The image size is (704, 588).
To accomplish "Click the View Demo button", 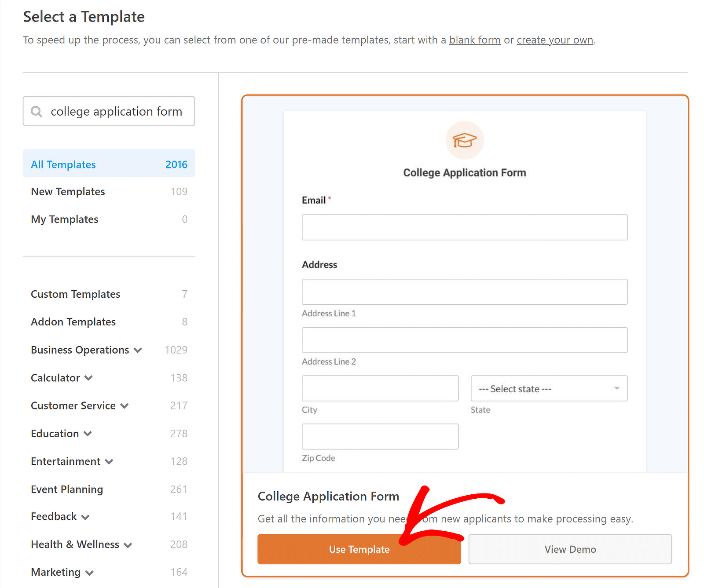I will [x=570, y=549].
